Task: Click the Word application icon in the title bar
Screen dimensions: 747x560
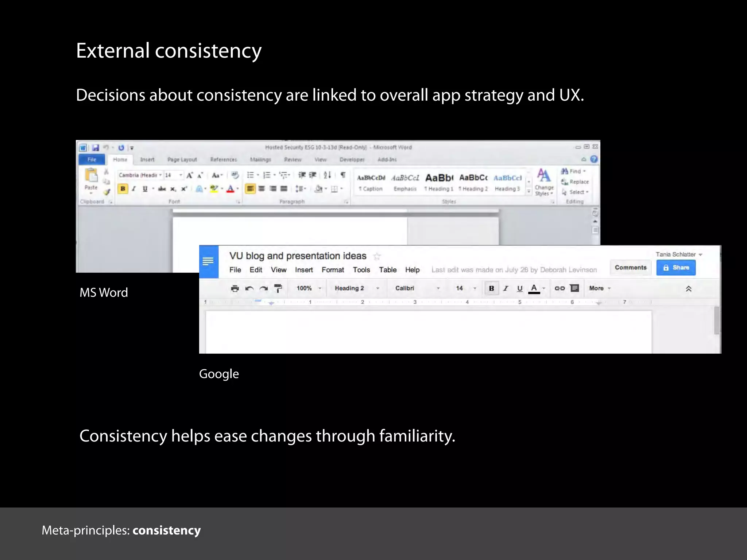Action: tap(83, 148)
